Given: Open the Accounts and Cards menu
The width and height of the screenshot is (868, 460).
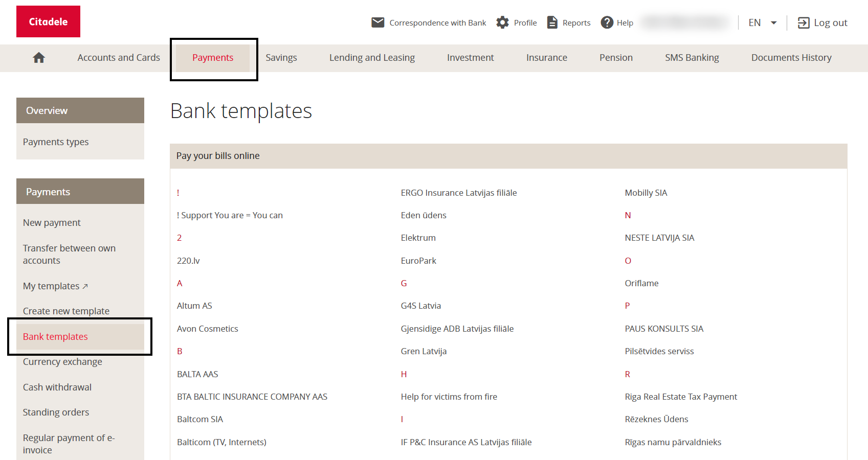Looking at the screenshot, I should pyautogui.click(x=119, y=58).
